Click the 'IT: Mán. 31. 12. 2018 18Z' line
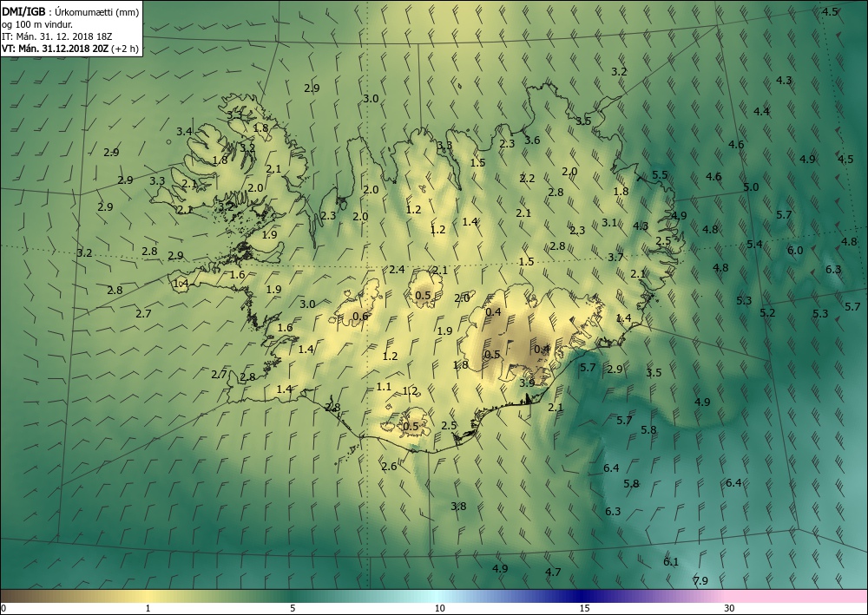The image size is (868, 615). pos(57,36)
